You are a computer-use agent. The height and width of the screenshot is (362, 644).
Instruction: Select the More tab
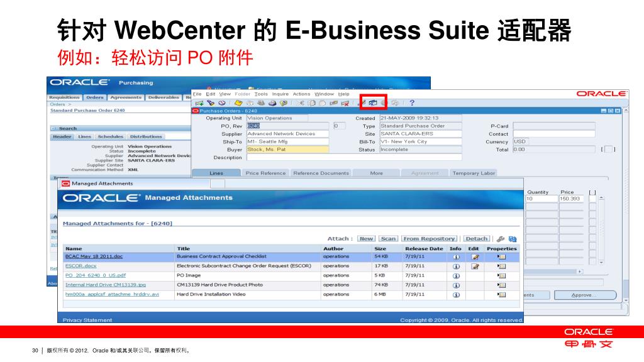click(376, 173)
